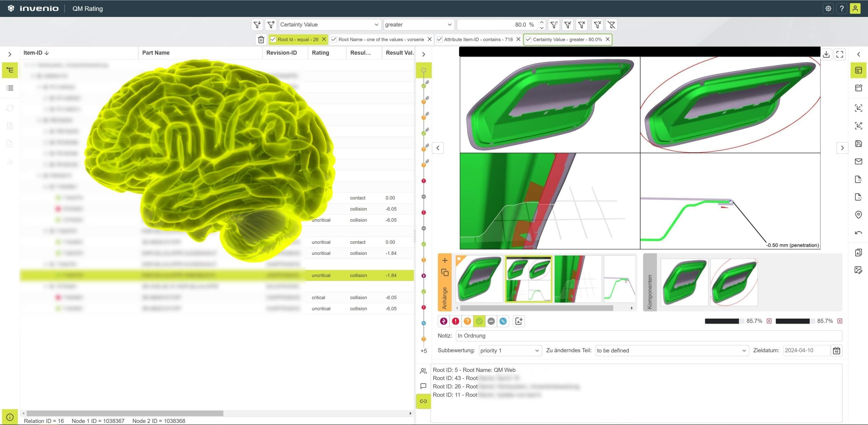Click the undo arrow icon
This screenshot has height=425, width=868.
click(x=859, y=232)
